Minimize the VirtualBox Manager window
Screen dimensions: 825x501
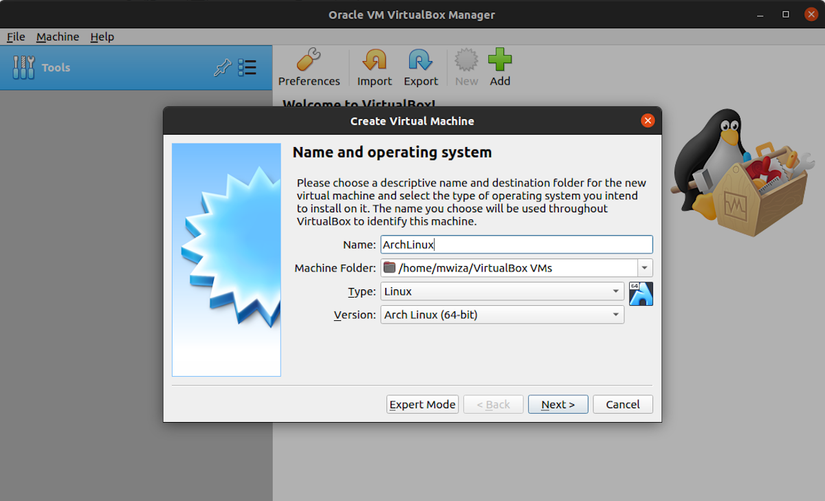coord(760,14)
